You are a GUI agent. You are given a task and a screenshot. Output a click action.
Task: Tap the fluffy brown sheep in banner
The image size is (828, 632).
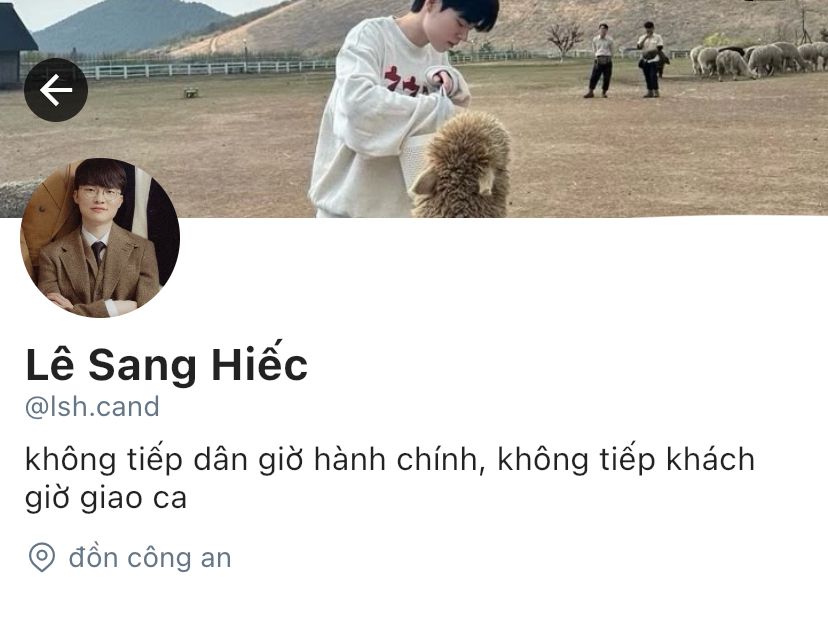point(460,166)
